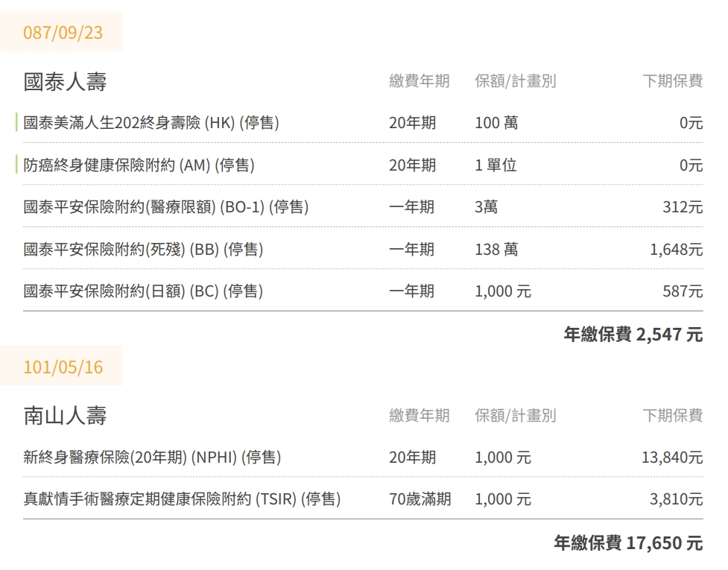Select the 3萬 coverage amount
Viewport: 728px width, 570px height.
486,207
